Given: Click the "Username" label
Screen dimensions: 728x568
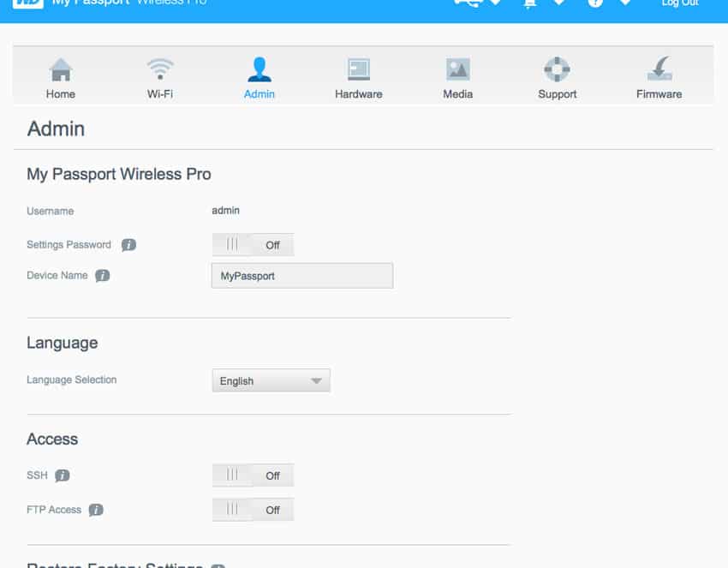Looking at the screenshot, I should click(51, 211).
